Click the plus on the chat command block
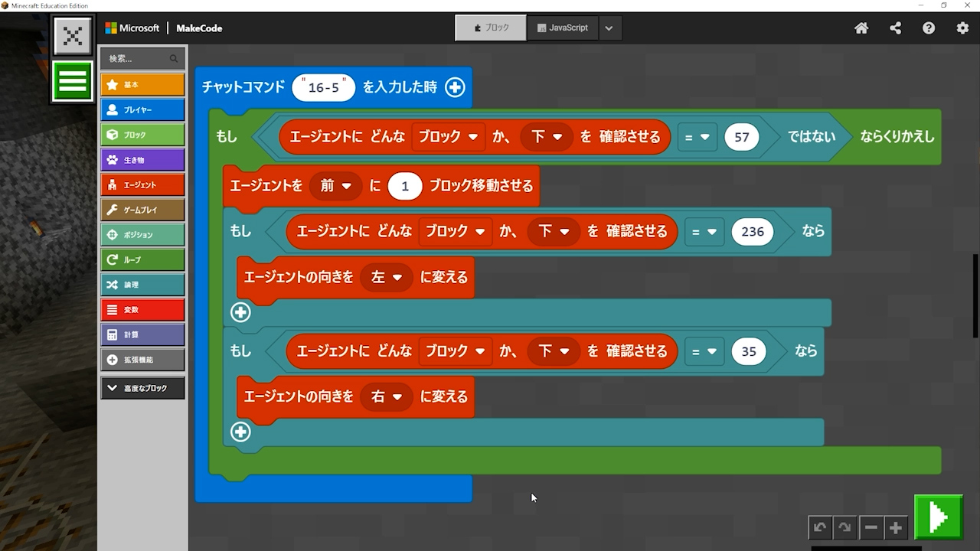 [455, 87]
